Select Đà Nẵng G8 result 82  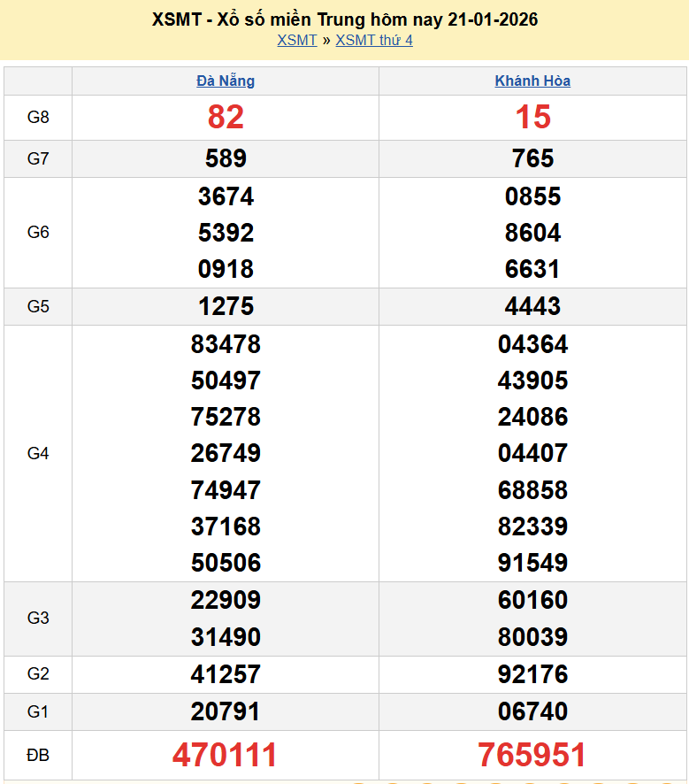[x=226, y=117]
